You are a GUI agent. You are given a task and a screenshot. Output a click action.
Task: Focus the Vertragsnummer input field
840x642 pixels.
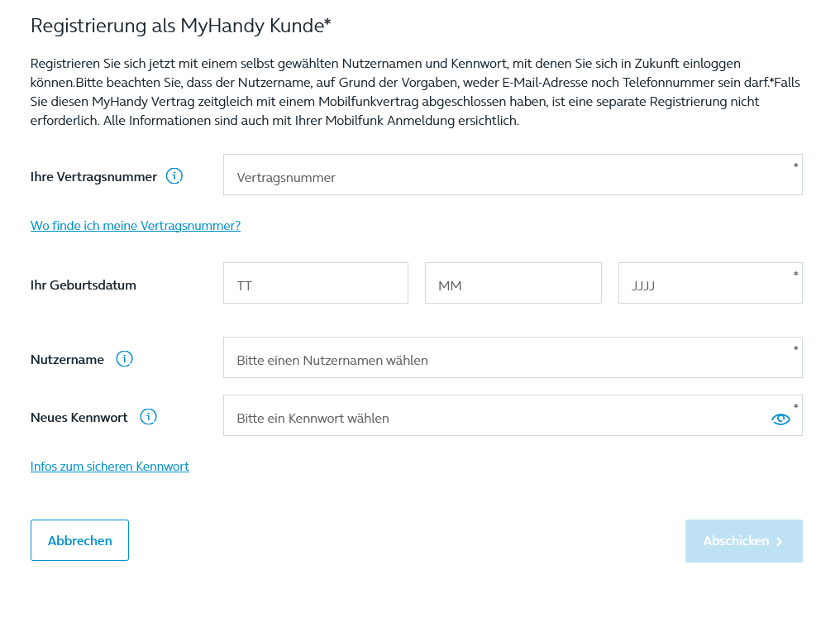513,175
